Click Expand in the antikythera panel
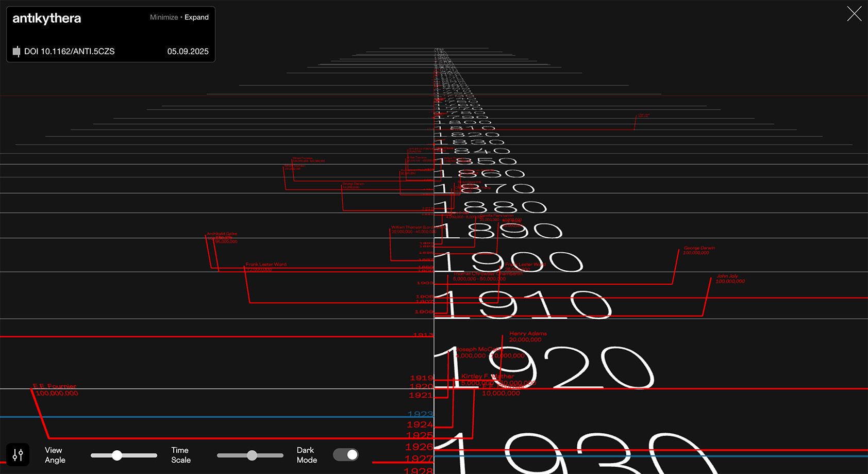The image size is (868, 474). coord(197,17)
